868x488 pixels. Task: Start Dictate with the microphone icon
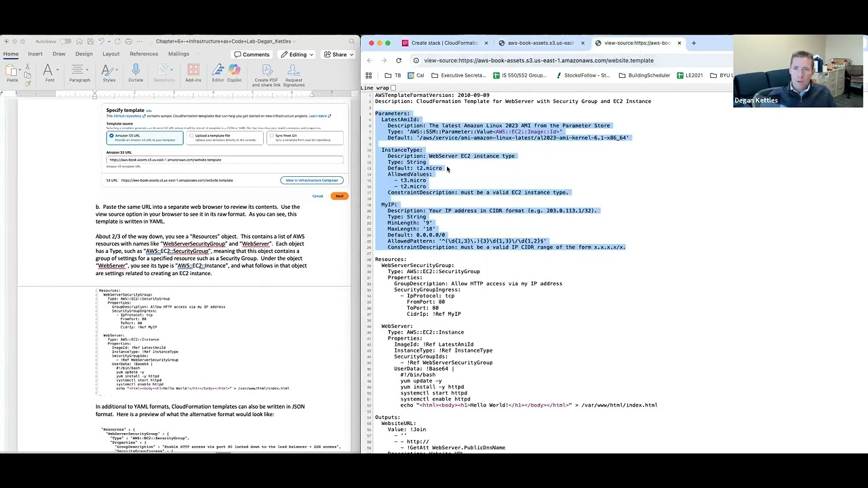coord(136,69)
